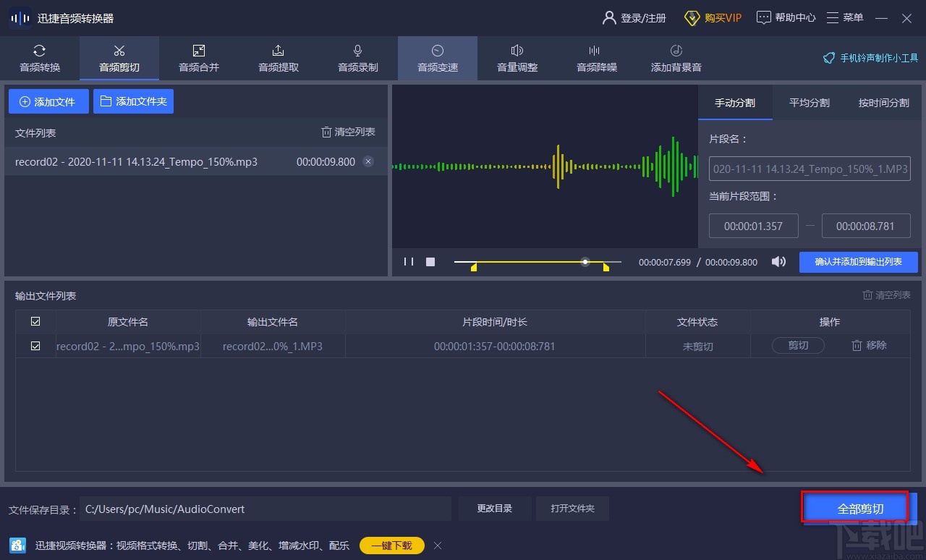Click 确认并添加到输出列表
Screen dimensions: 926x560
click(859, 262)
